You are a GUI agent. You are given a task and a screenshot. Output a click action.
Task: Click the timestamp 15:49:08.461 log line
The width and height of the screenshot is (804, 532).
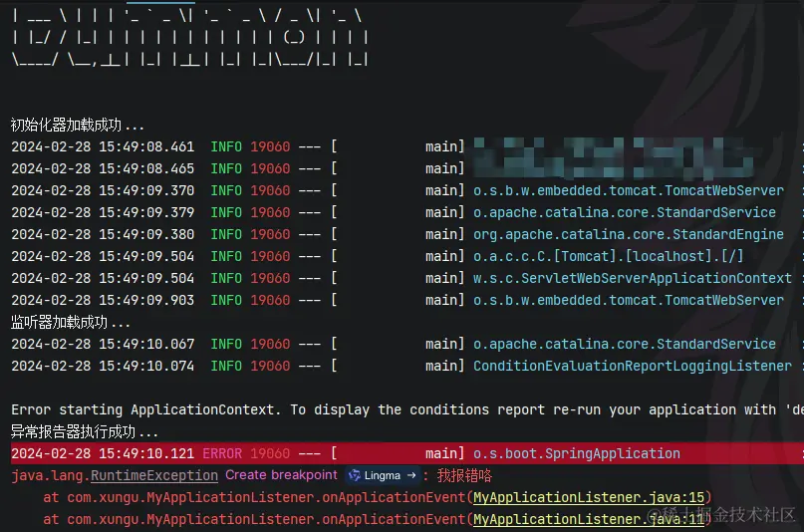pyautogui.click(x=407, y=146)
